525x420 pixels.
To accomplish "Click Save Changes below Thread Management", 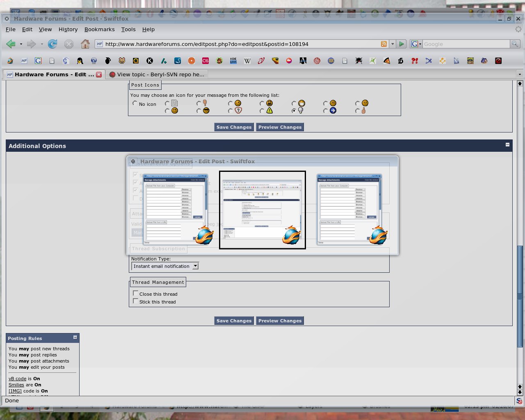I will 234,321.
